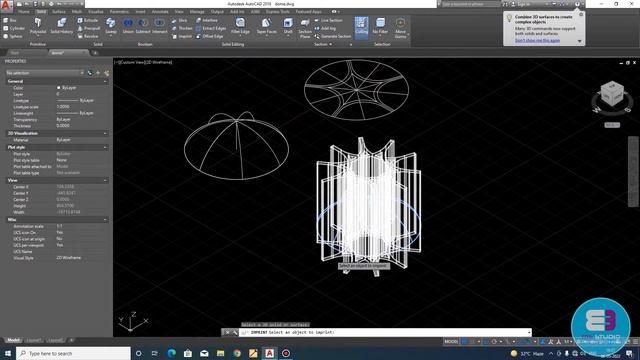Choose the Extract Edges tool
The width and height of the screenshot is (640, 360).
point(211,28)
